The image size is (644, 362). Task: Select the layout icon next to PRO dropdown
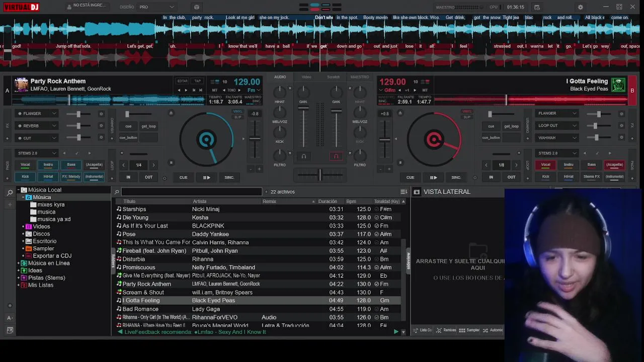click(197, 7)
